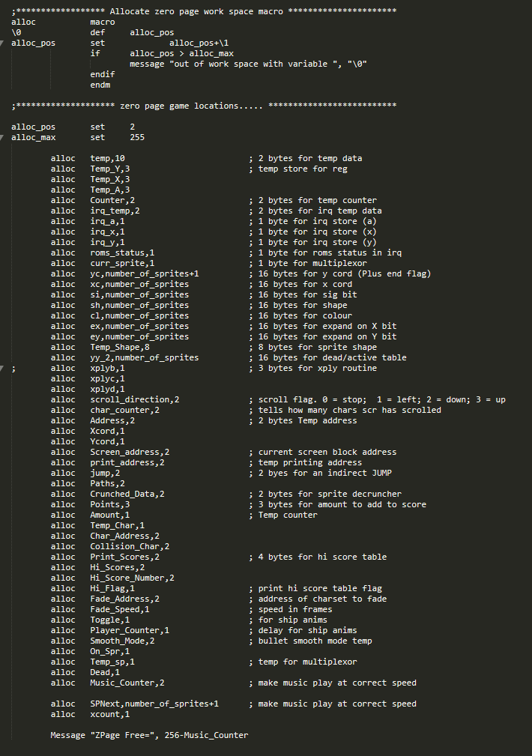Image resolution: width=532 pixels, height=756 pixels.
Task: Click the 'temp,10' alloc argument
Action: 107,159
